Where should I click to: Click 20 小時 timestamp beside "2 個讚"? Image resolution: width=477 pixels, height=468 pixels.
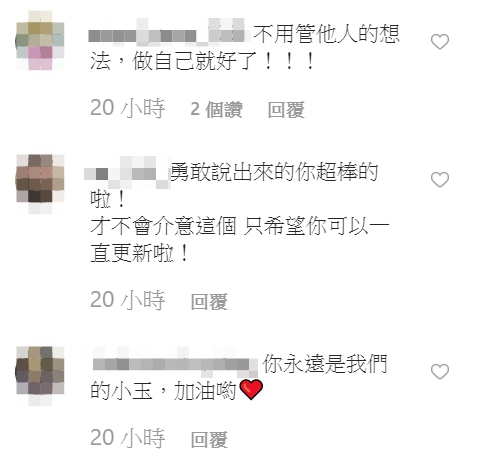(x=128, y=108)
